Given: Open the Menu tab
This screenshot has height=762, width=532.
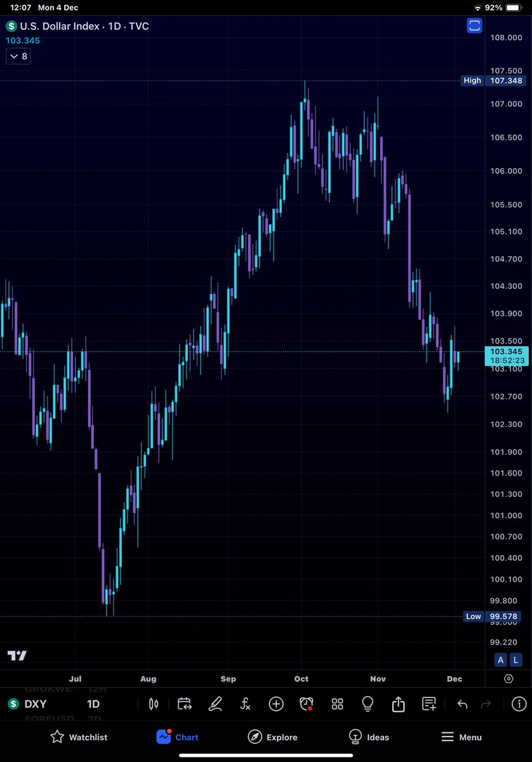Looking at the screenshot, I should [462, 737].
